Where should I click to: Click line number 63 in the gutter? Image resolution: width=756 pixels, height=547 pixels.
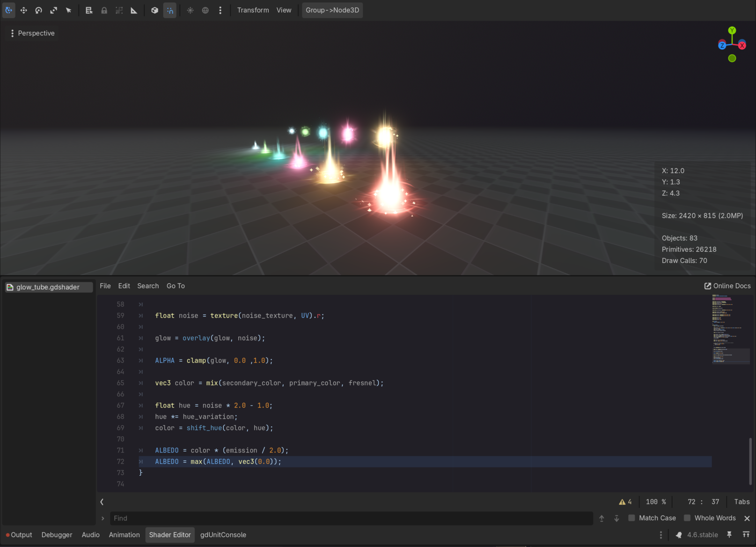click(x=120, y=361)
